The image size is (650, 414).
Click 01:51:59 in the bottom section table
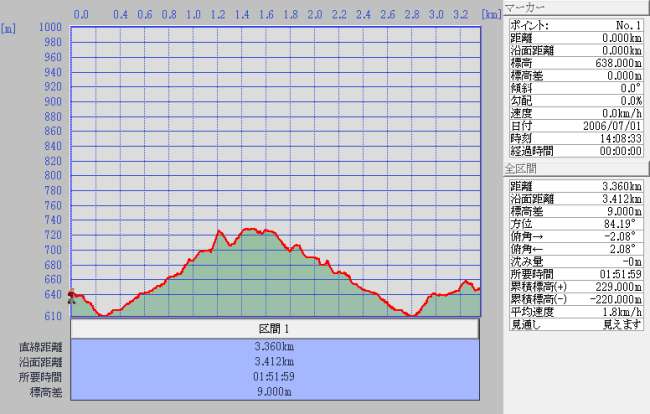click(275, 377)
